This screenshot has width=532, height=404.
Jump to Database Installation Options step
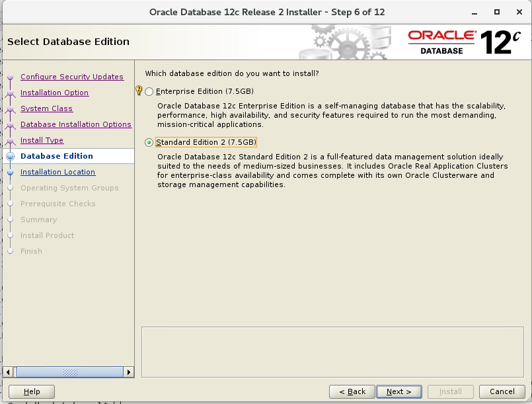point(76,124)
